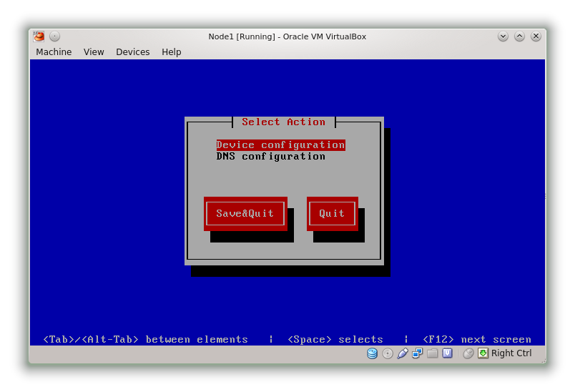Click the Select Action dialog title
The width and height of the screenshot is (575, 392).
point(283,122)
